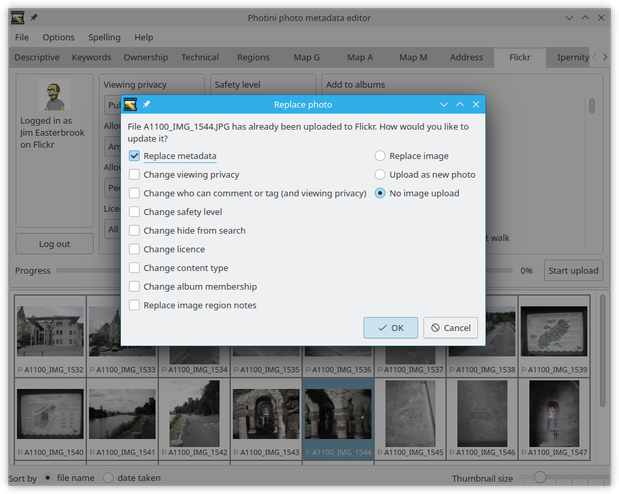Viewport: 619px width, 494px height.
Task: Click the Jim Easterbrook user avatar
Action: tap(54, 96)
